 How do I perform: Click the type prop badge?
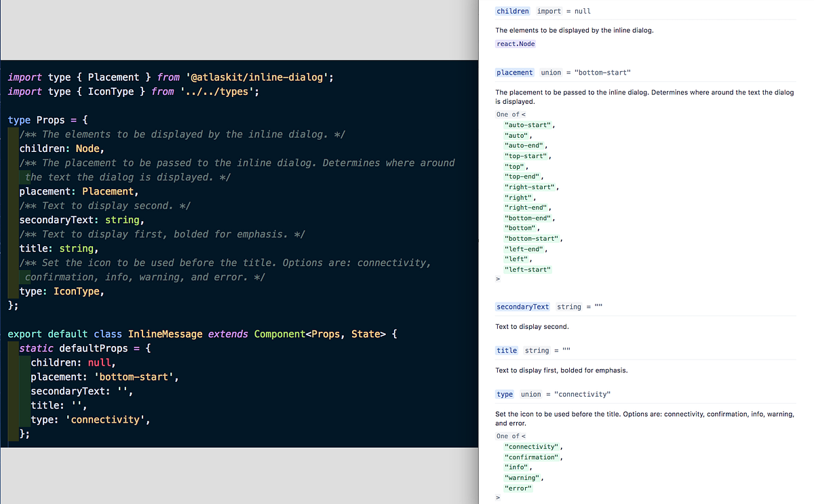[x=505, y=393]
